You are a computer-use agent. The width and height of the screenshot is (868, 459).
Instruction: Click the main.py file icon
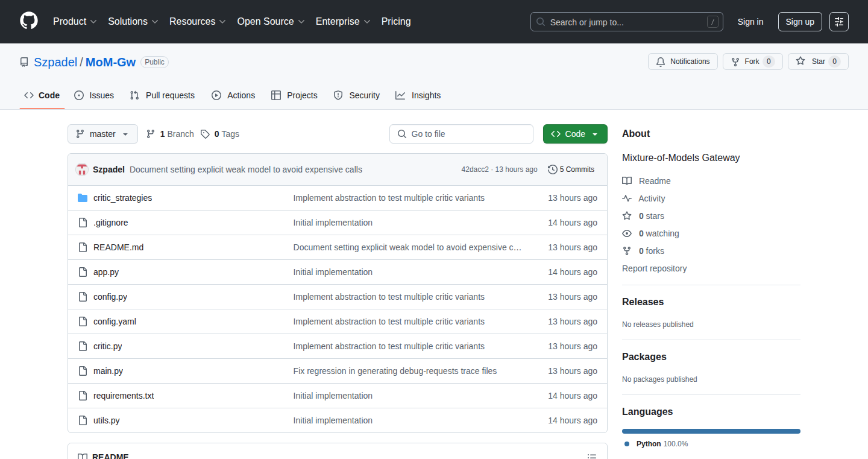(83, 371)
